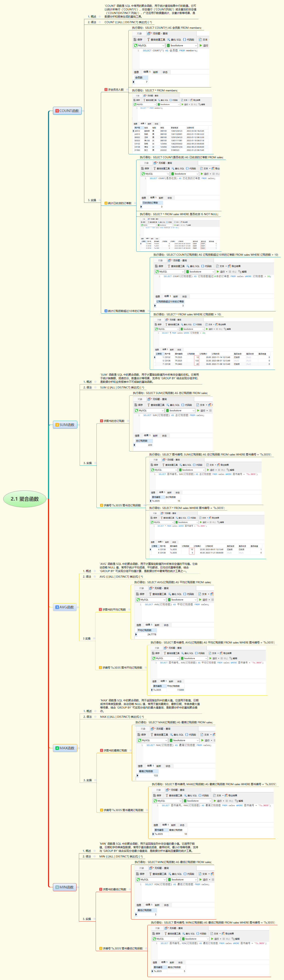Screen dimensions: 284x980
Task: Click 运行 in COUNT(订购册数) > 10 screenshot
Action: pos(221,272)
